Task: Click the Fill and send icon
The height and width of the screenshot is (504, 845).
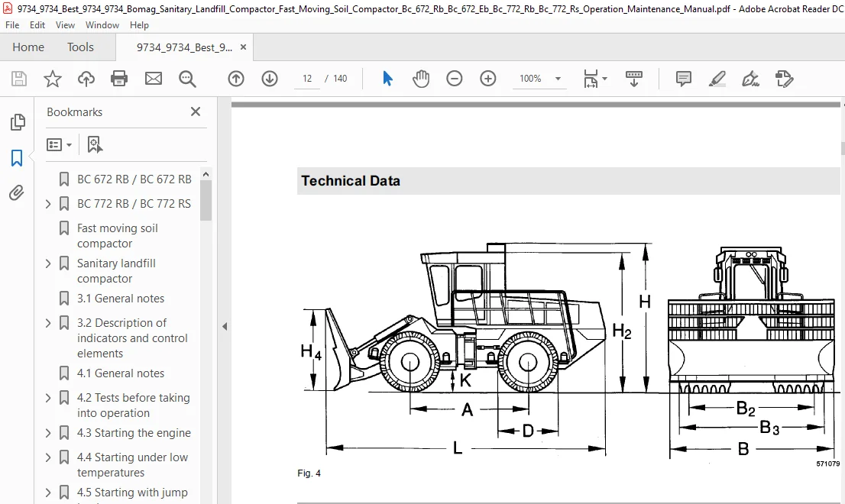Action: [784, 79]
